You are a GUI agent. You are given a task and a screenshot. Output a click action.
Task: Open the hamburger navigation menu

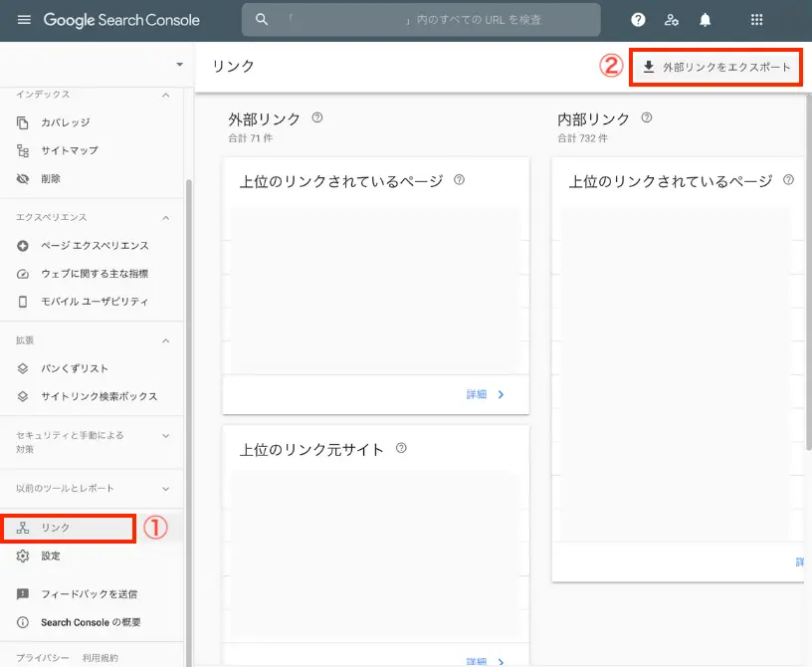pos(24,19)
